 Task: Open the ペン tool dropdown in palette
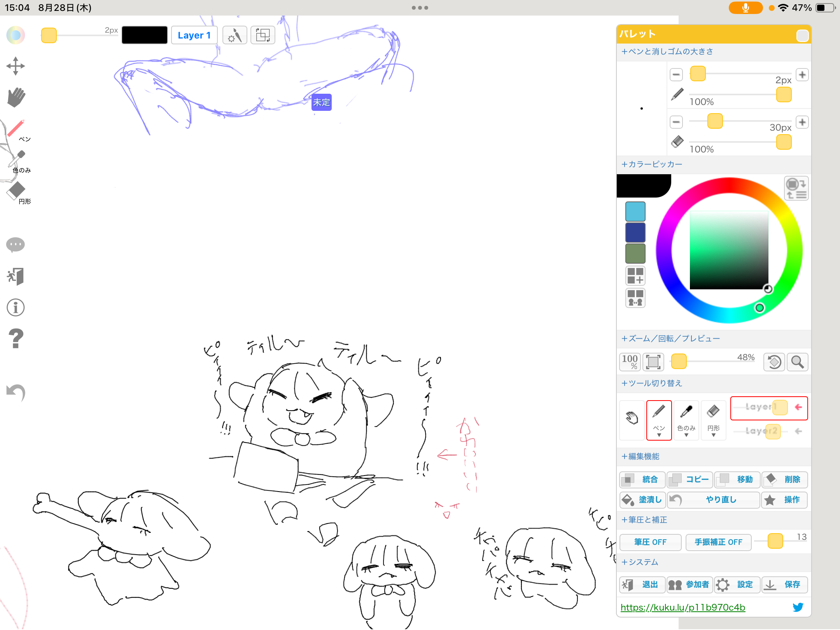(x=659, y=420)
